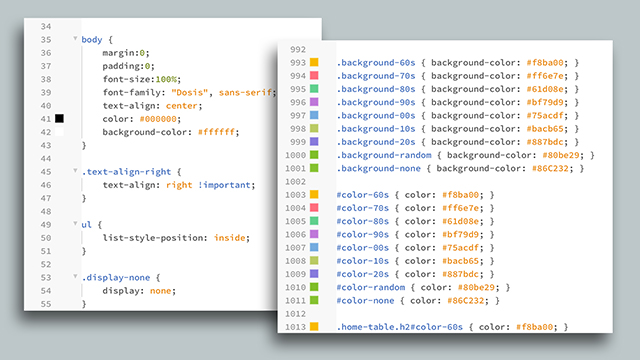Click the #color-20s selector

tap(362, 274)
